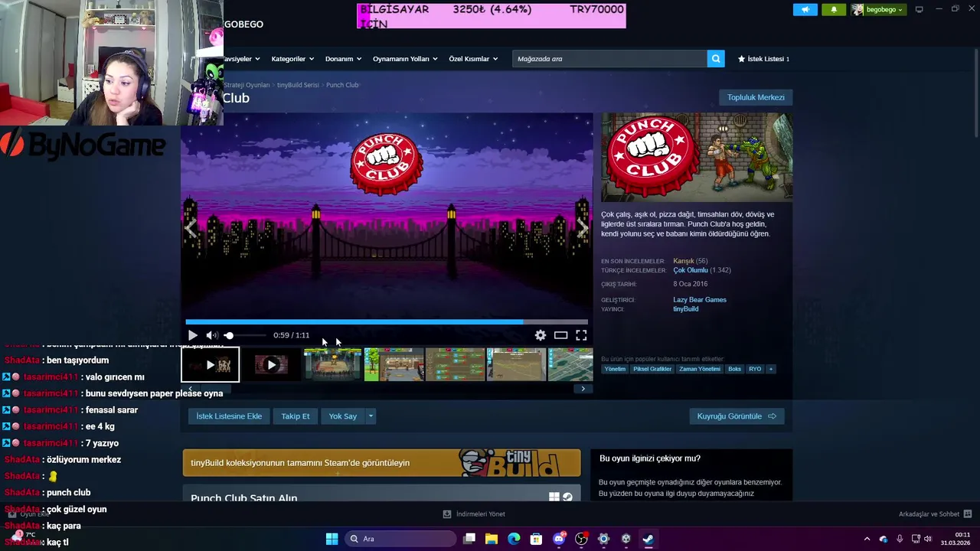Open tinyBuild publisher link
Image resolution: width=980 pixels, height=551 pixels.
click(686, 309)
